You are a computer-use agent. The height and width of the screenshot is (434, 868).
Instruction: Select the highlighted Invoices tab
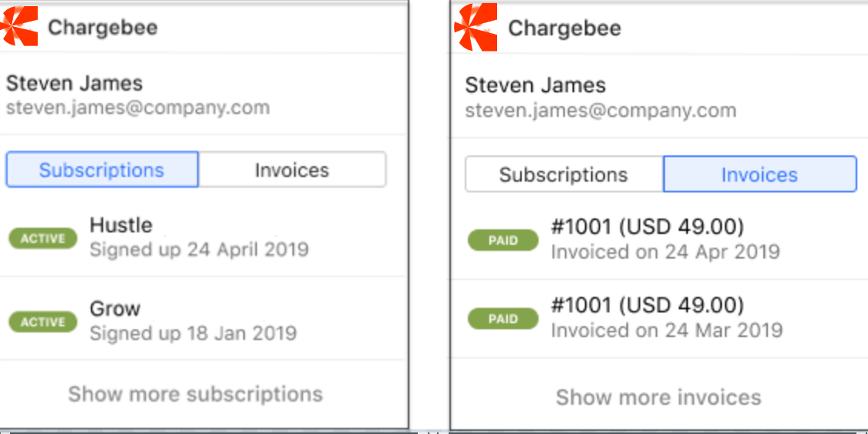click(759, 175)
